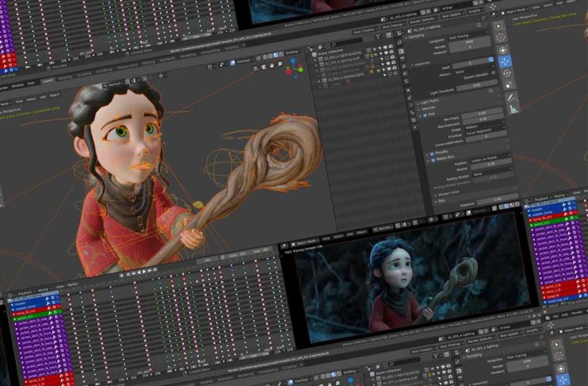The height and width of the screenshot is (386, 588).
Task: Open the Integrator dropdown showing Path Tracing
Action: (x=468, y=37)
